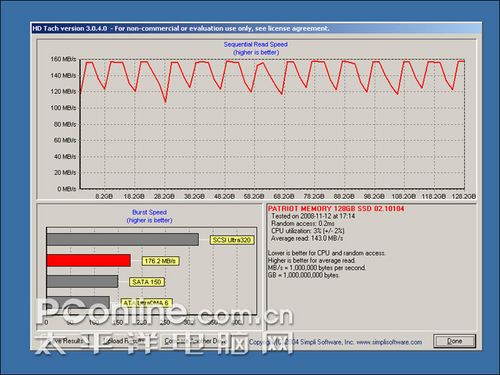Click the HD Tach window title bar

pos(256,28)
